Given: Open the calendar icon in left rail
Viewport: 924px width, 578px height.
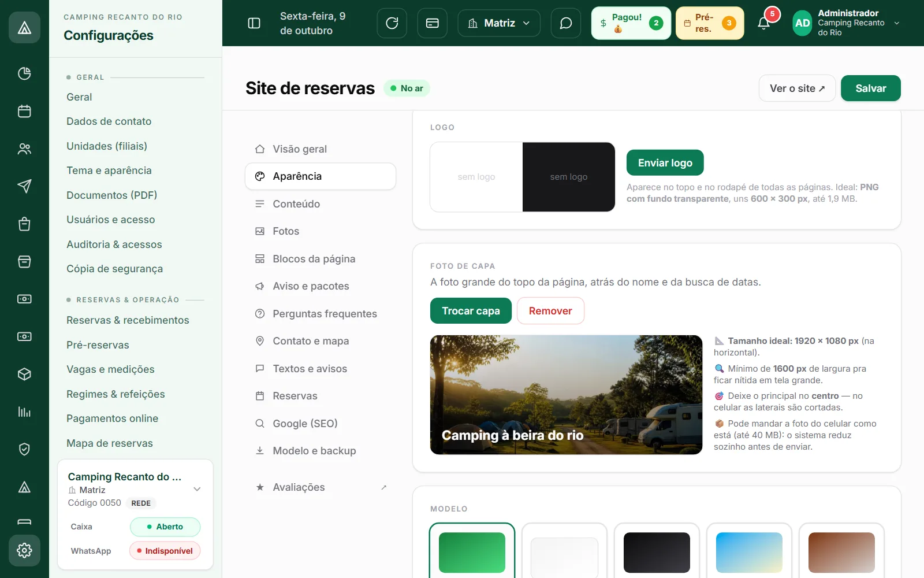Looking at the screenshot, I should pos(24,111).
